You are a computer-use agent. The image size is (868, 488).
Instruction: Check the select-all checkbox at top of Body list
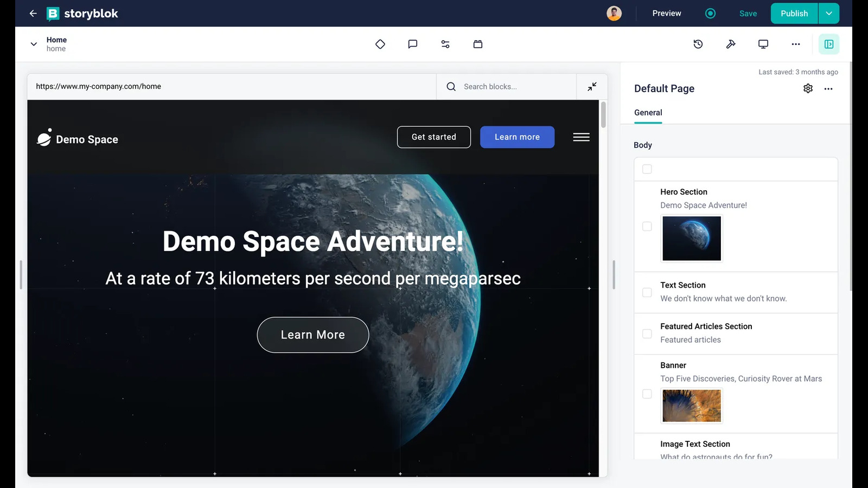(647, 169)
